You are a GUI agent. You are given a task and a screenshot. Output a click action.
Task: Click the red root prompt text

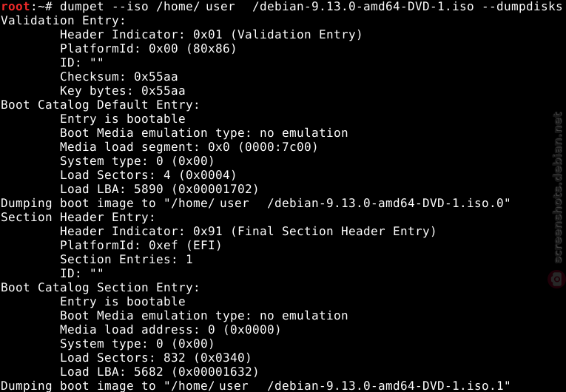[x=15, y=6]
